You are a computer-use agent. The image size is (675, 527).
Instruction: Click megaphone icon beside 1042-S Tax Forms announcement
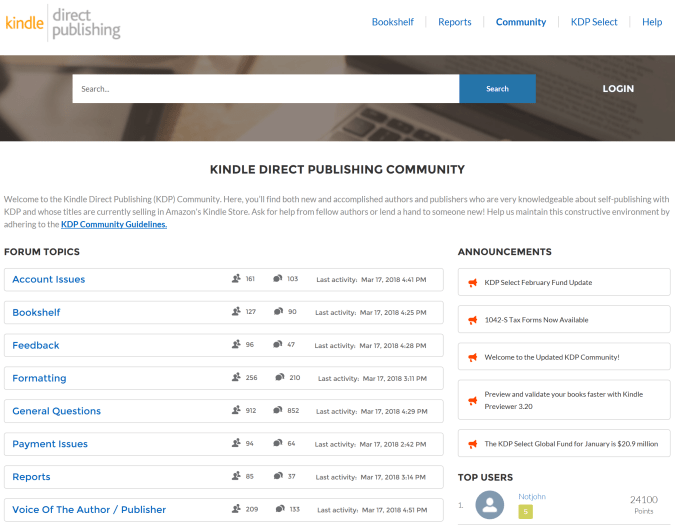[x=473, y=320]
